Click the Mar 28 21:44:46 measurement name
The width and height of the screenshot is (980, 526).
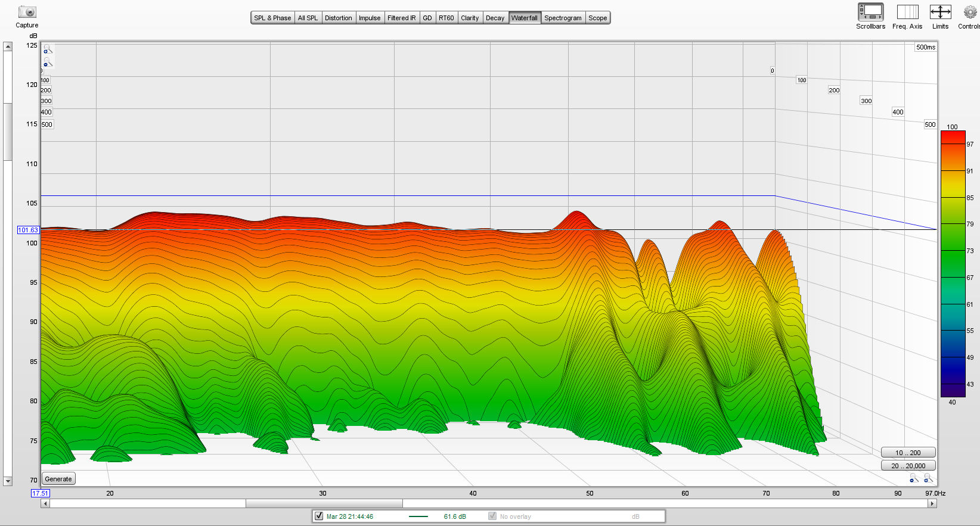coord(350,516)
